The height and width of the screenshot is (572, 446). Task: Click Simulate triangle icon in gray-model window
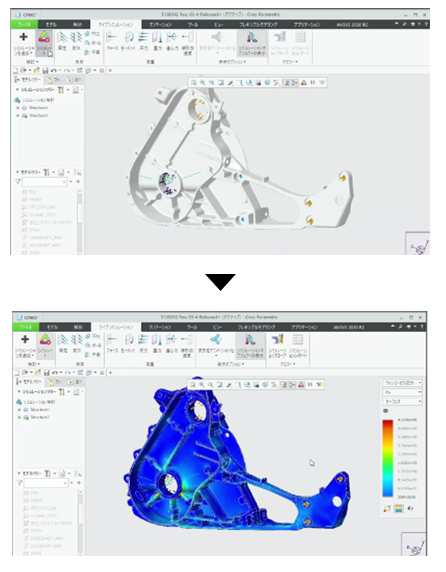pos(44,38)
